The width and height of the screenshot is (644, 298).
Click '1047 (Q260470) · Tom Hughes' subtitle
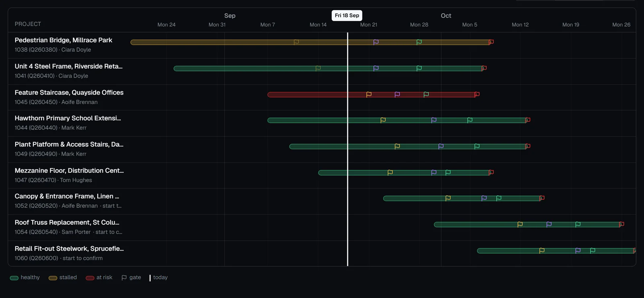[x=53, y=180]
